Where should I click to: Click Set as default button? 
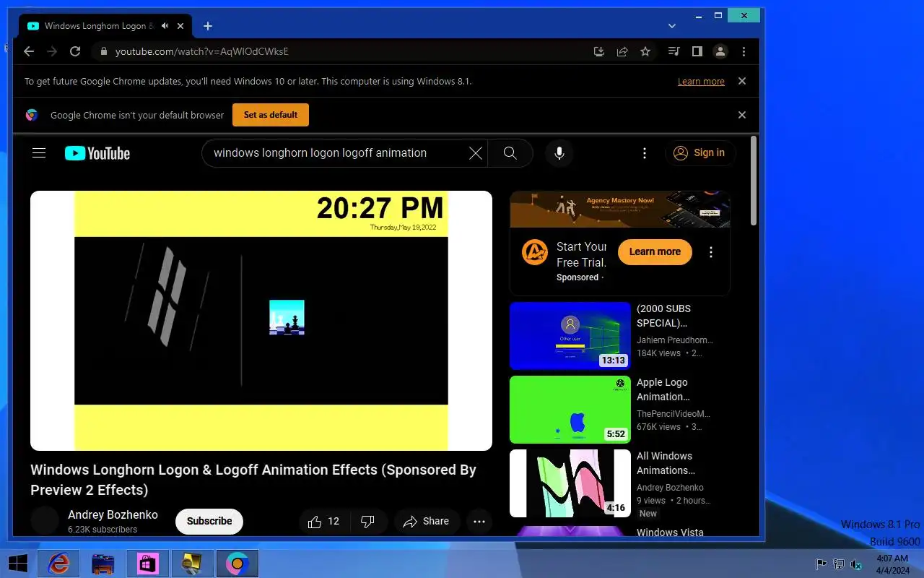[271, 115]
